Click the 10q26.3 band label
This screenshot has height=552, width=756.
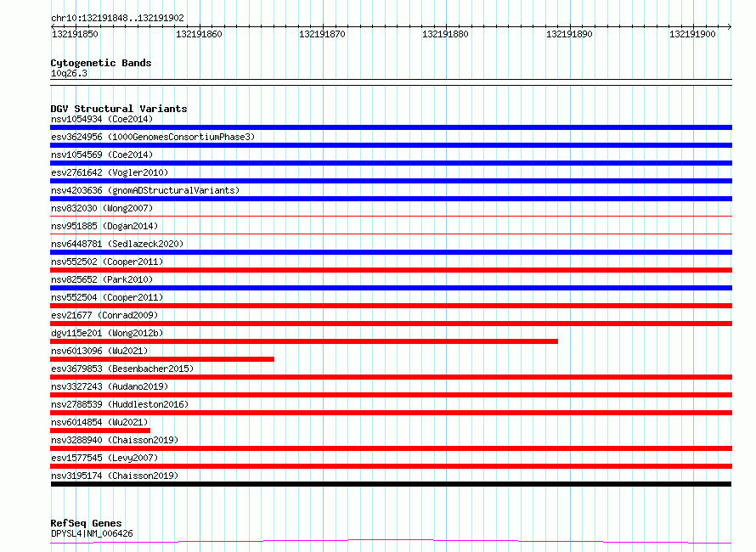pyautogui.click(x=69, y=73)
